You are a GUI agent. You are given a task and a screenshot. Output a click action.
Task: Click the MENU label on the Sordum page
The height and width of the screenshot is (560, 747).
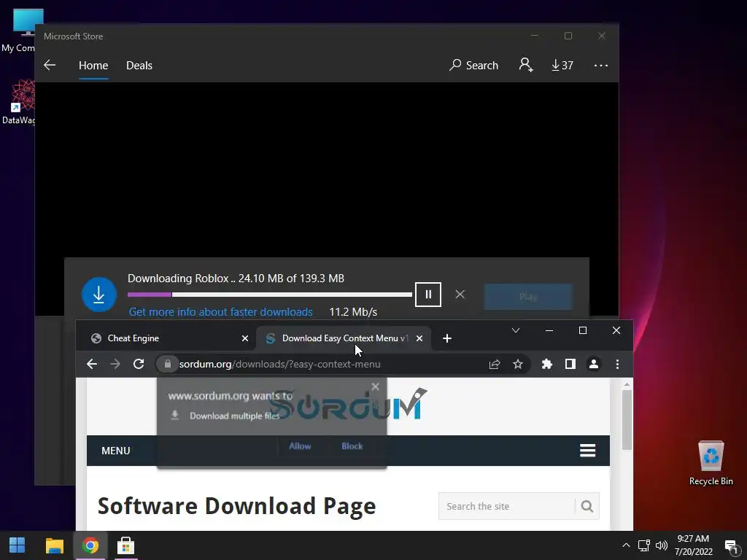tap(116, 451)
